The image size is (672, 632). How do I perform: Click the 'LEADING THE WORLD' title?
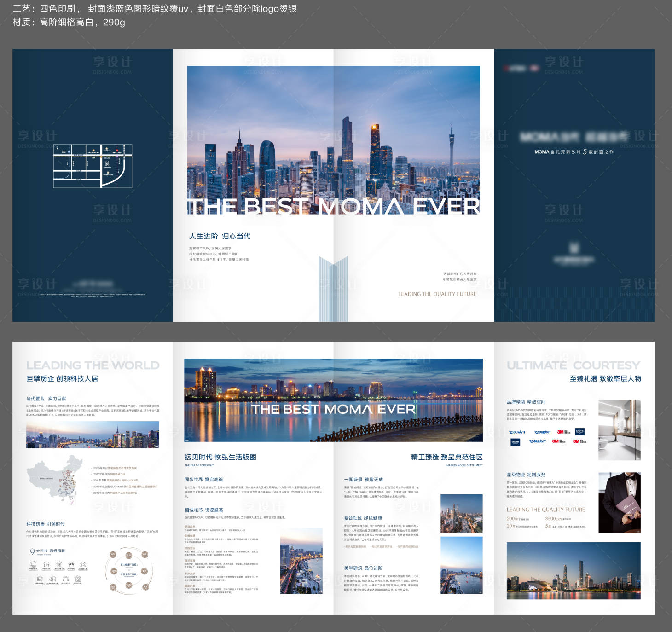point(93,365)
